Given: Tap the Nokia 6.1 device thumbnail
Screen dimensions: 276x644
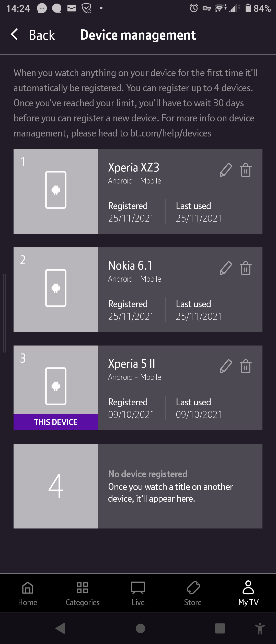Looking at the screenshot, I should click(x=56, y=290).
